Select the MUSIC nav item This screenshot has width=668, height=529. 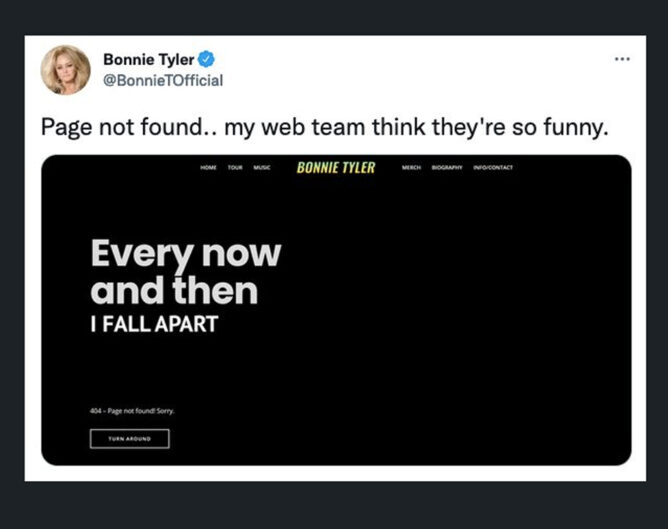(262, 167)
